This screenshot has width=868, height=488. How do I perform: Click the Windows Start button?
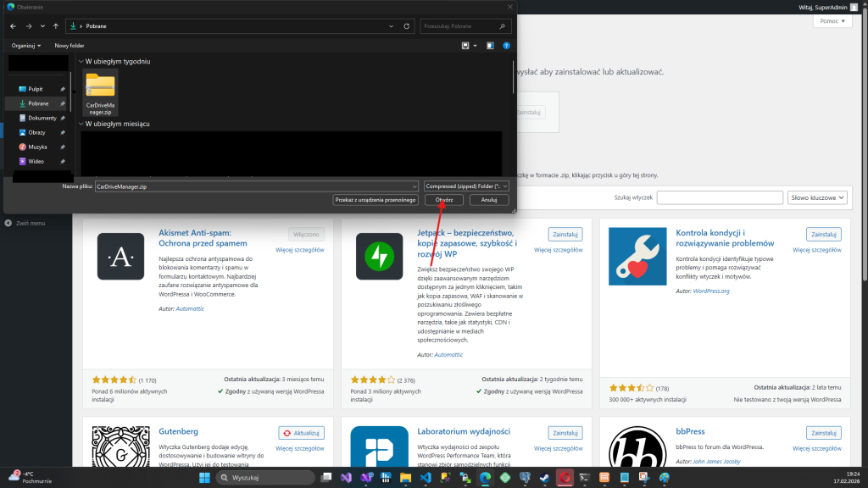click(203, 478)
